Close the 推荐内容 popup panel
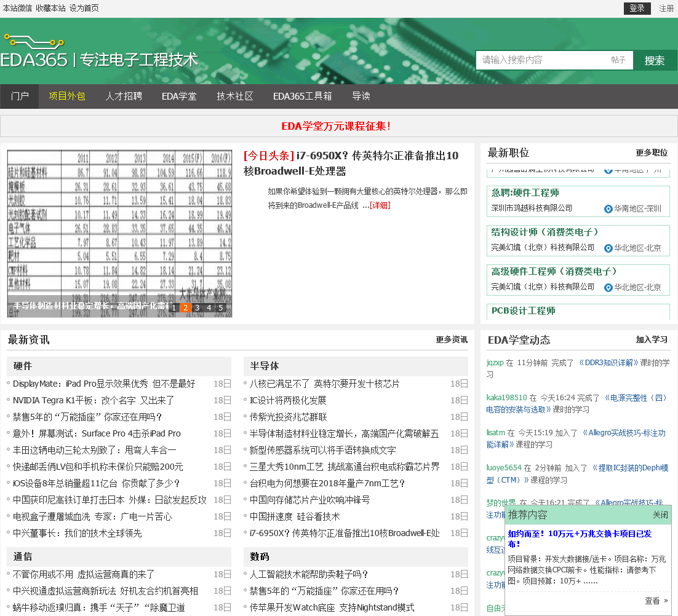 point(660,515)
